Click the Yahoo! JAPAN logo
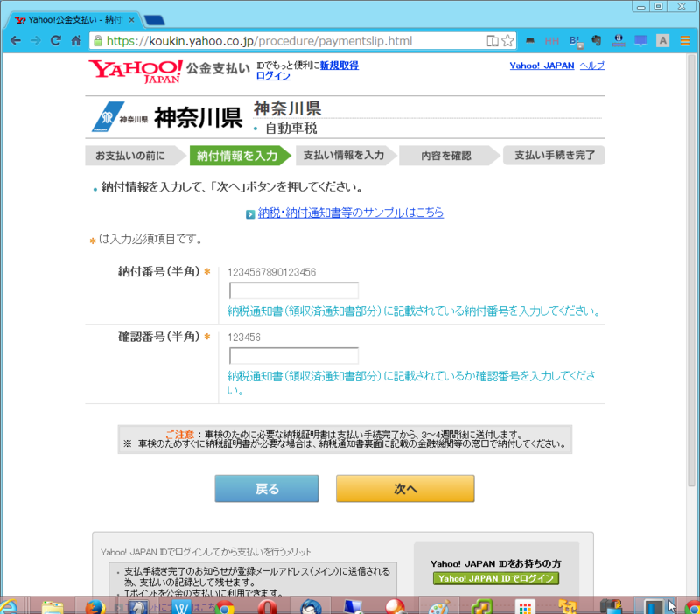The width and height of the screenshot is (700, 614). [x=136, y=72]
